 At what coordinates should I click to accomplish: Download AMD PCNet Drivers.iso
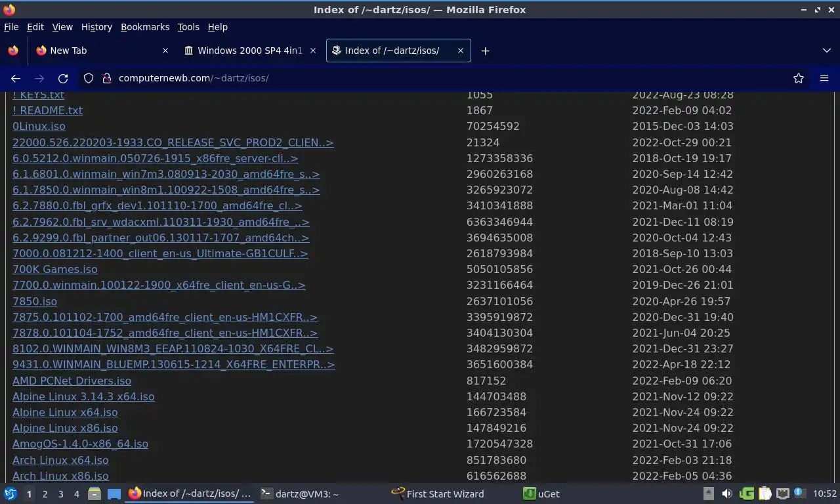point(72,381)
